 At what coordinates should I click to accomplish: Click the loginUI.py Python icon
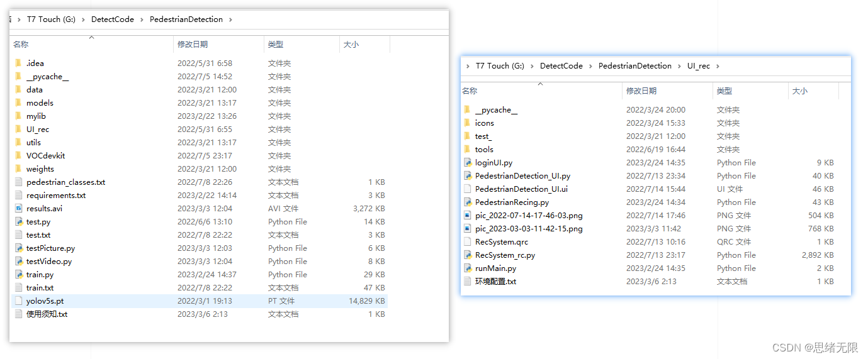467,162
